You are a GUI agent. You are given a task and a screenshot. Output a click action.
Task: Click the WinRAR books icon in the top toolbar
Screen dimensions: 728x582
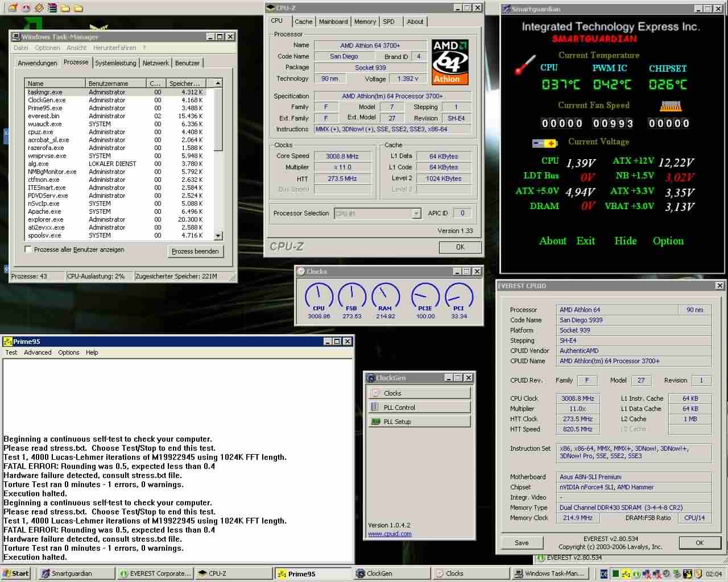tap(52, 8)
